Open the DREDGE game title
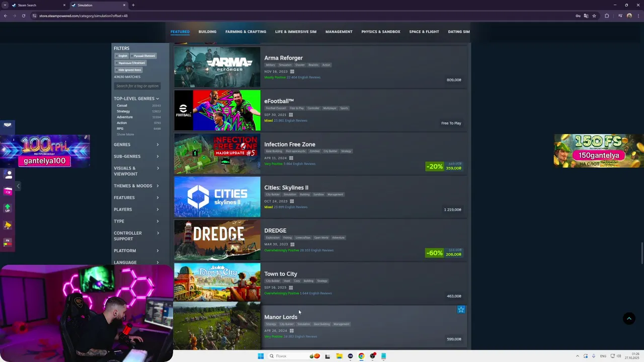This screenshot has width=644, height=362. (275, 231)
